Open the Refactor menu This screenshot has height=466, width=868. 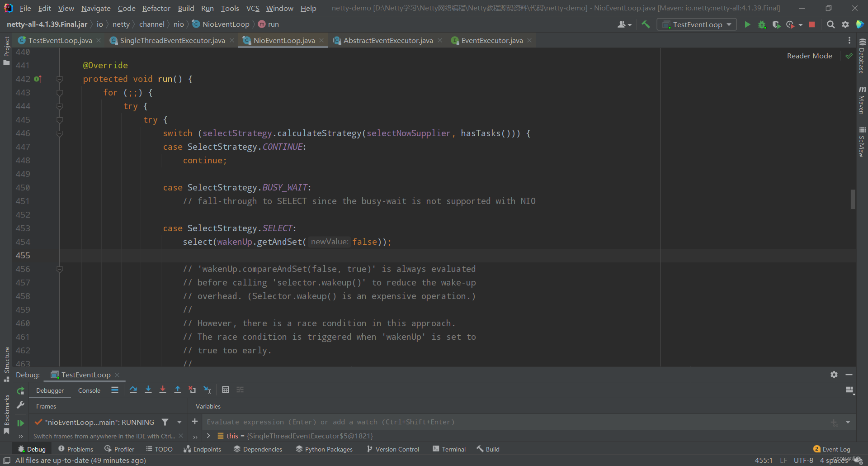(x=156, y=8)
